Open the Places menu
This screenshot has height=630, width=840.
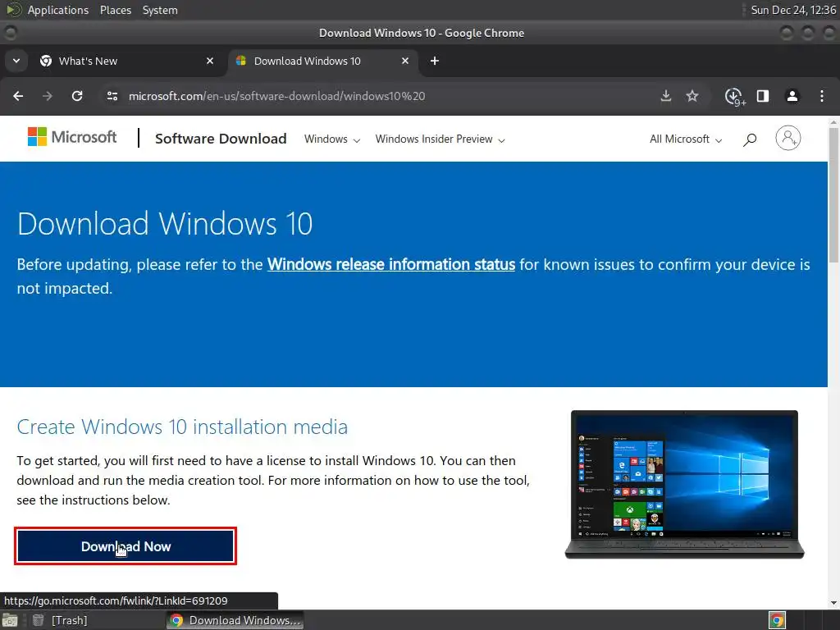(x=115, y=10)
